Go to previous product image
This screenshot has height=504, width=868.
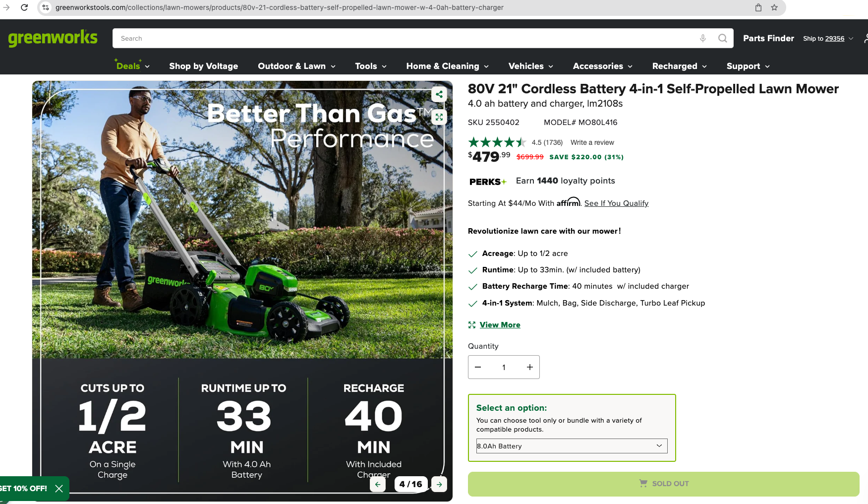tap(378, 484)
